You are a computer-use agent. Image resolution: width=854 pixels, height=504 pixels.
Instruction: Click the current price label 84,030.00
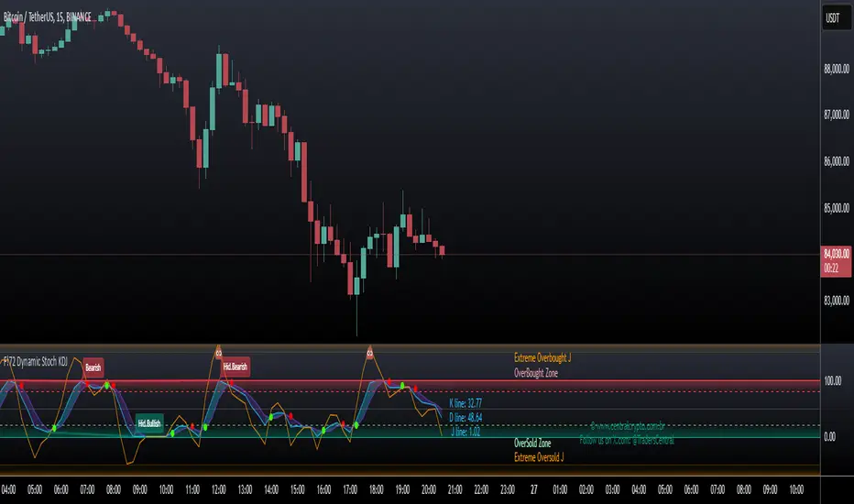click(x=833, y=254)
